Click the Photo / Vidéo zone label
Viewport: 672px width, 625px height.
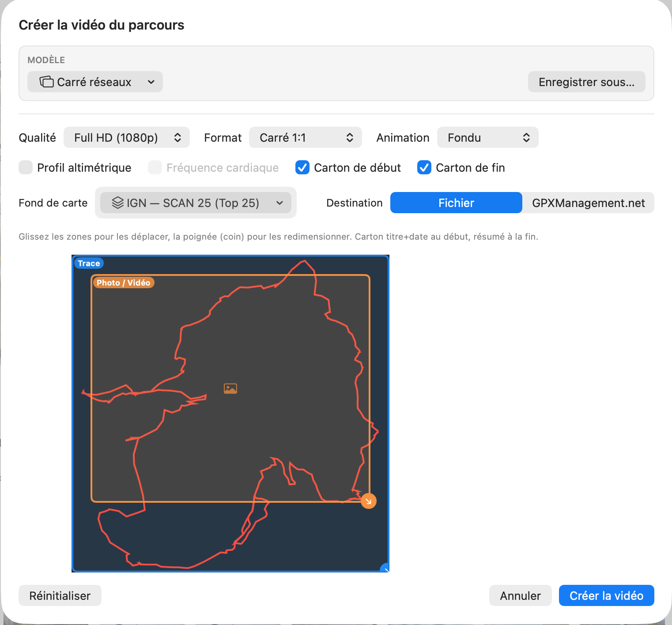pos(124,283)
